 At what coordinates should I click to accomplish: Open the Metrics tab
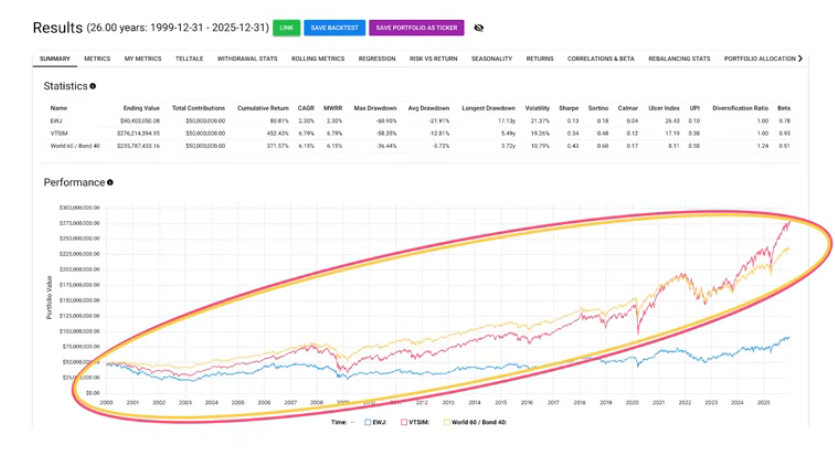(x=97, y=59)
